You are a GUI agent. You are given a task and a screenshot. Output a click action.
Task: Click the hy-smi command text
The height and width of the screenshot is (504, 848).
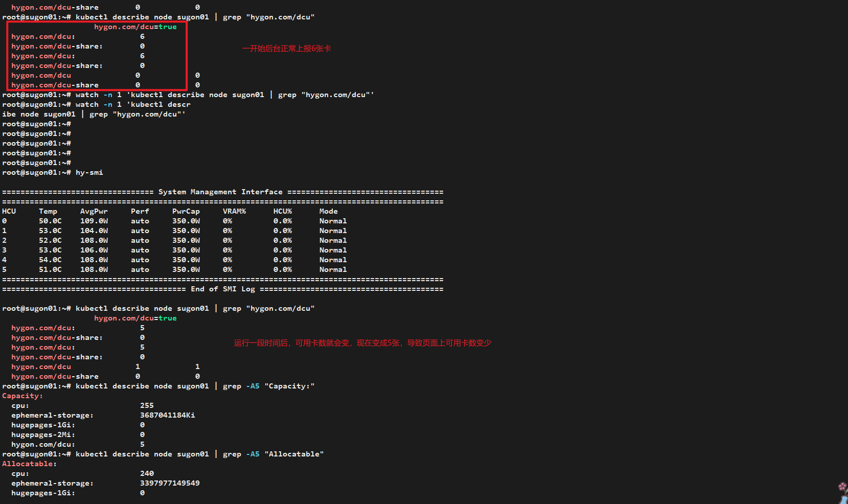click(x=89, y=173)
